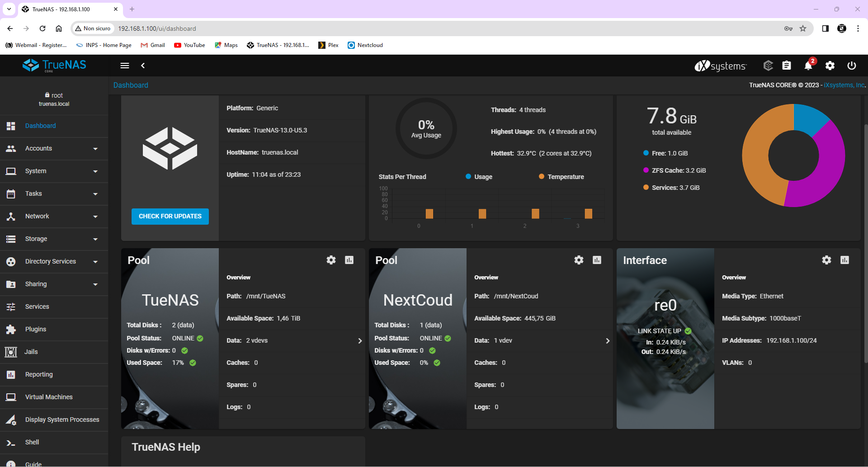Open the Gmail bookmark
This screenshot has width=868, height=467.
(153, 45)
